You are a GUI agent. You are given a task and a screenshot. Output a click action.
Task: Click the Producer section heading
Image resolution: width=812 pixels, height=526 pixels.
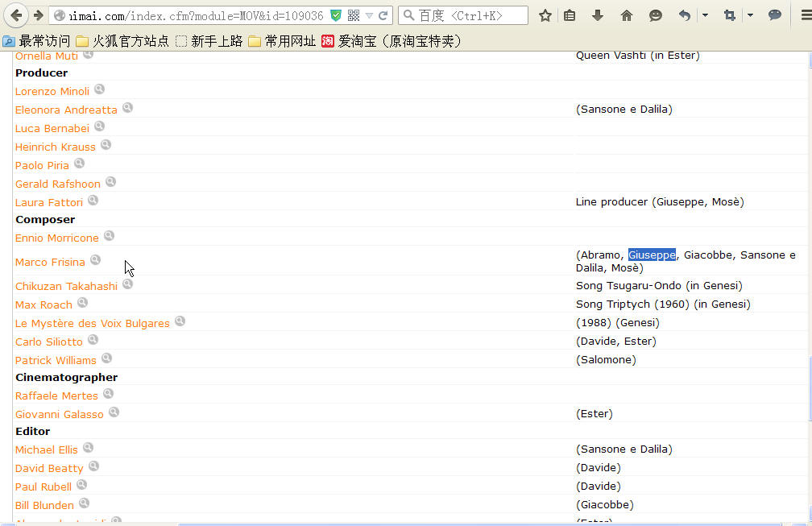[x=41, y=73]
